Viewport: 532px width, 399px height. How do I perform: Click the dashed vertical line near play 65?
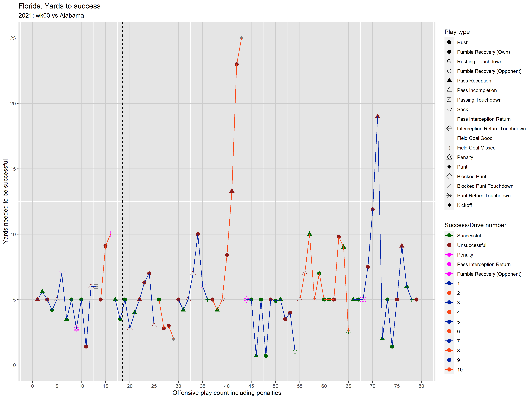(x=351, y=201)
